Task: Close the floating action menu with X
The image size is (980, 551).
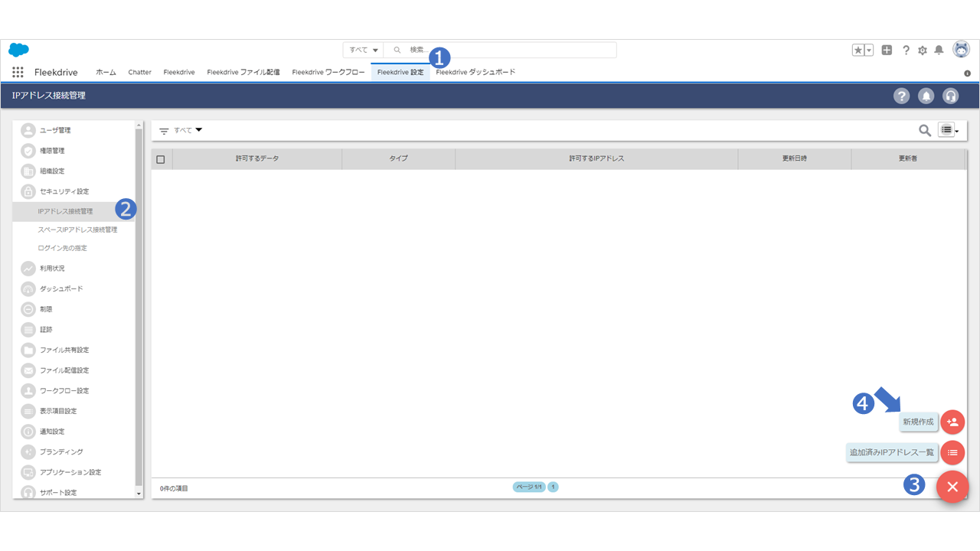Action: point(953,487)
